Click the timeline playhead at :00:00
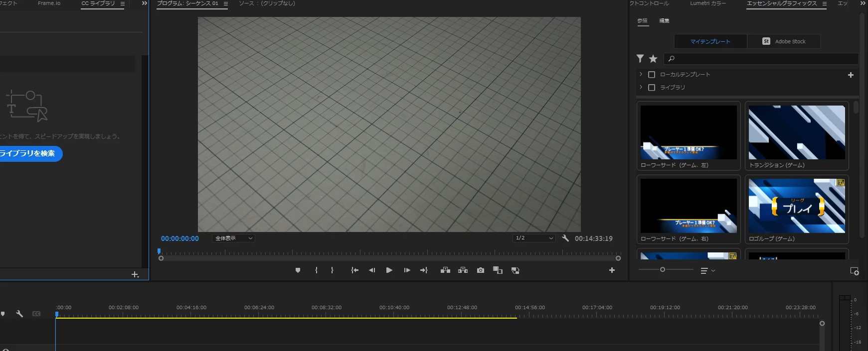Image resolution: width=868 pixels, height=351 pixels. pyautogui.click(x=57, y=314)
